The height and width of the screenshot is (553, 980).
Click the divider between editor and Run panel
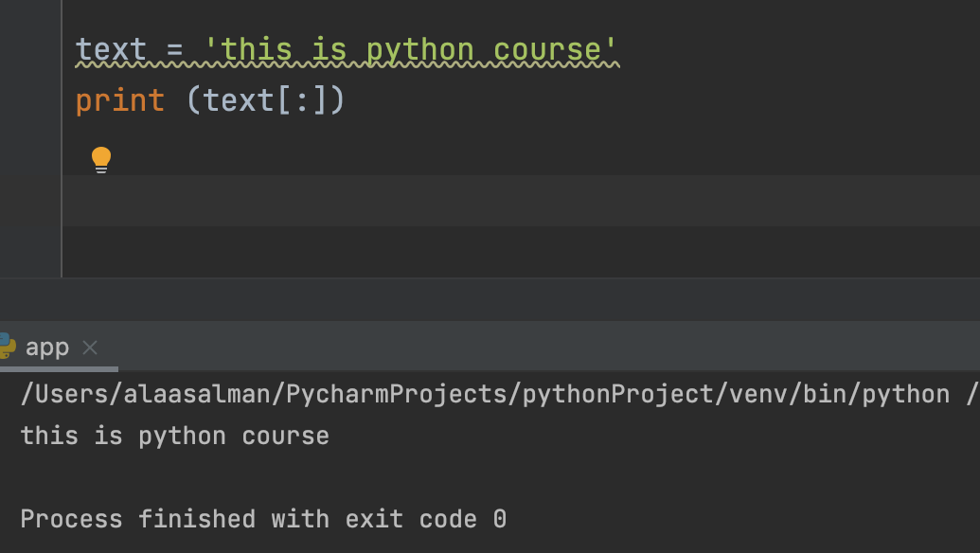pyautogui.click(x=490, y=278)
